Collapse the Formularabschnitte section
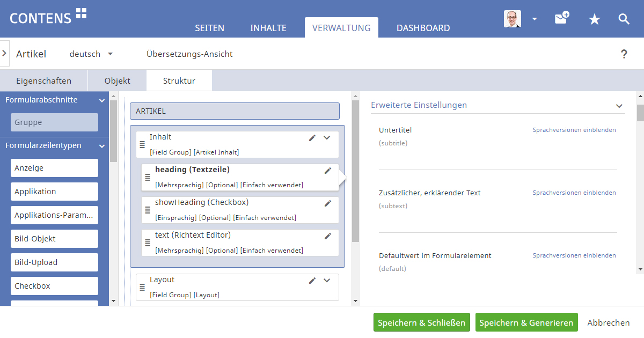Image resolution: width=644 pixels, height=338 pixels. pyautogui.click(x=102, y=100)
